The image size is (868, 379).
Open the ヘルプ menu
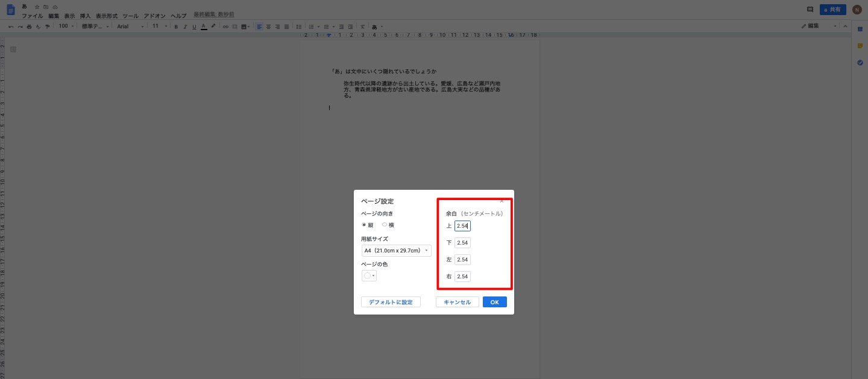[x=178, y=15]
